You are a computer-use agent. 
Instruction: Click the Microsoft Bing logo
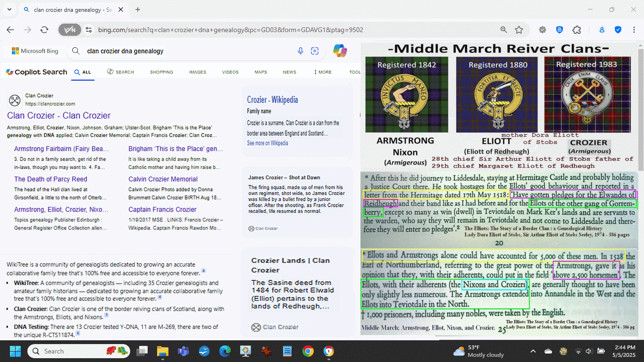click(x=35, y=51)
